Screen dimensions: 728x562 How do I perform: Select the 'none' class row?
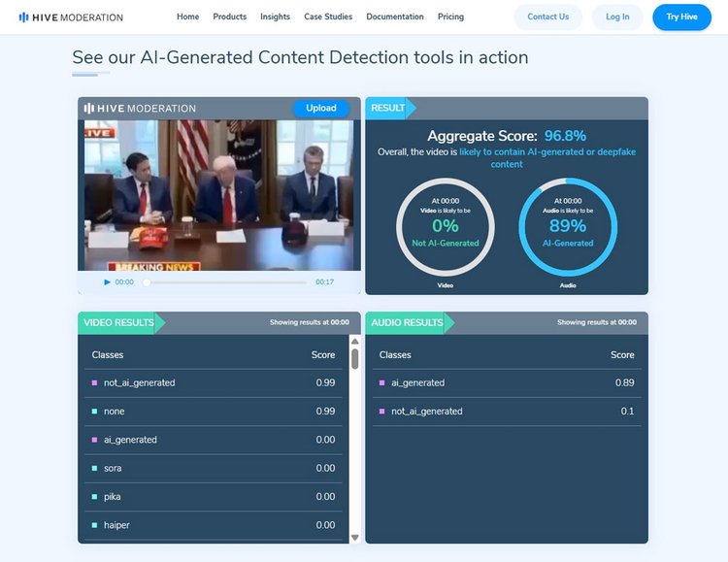pos(214,412)
